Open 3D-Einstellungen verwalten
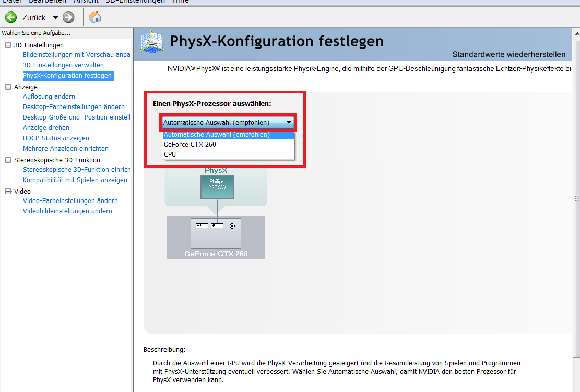This screenshot has width=580, height=392. point(63,65)
